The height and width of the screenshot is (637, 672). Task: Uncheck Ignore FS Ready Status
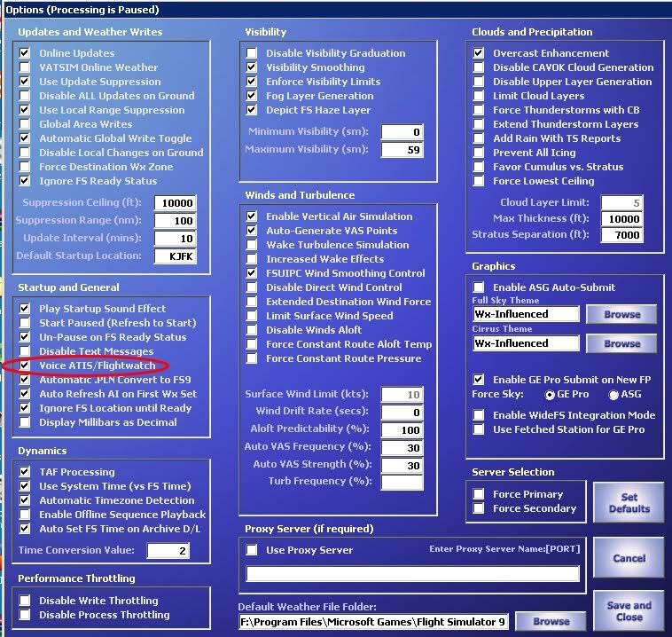coord(25,181)
